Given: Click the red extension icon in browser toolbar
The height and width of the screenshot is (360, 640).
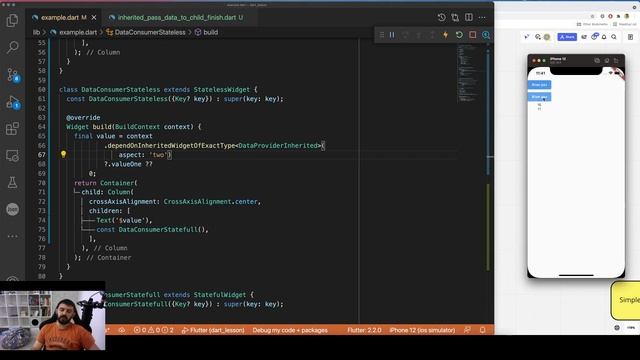Looking at the screenshot, I should [610, 16].
